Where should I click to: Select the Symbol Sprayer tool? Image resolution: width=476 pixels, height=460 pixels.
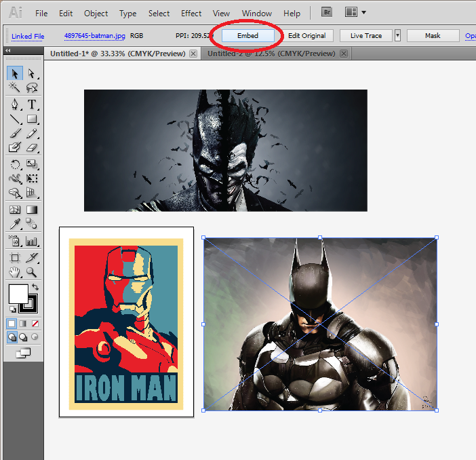click(x=14, y=241)
